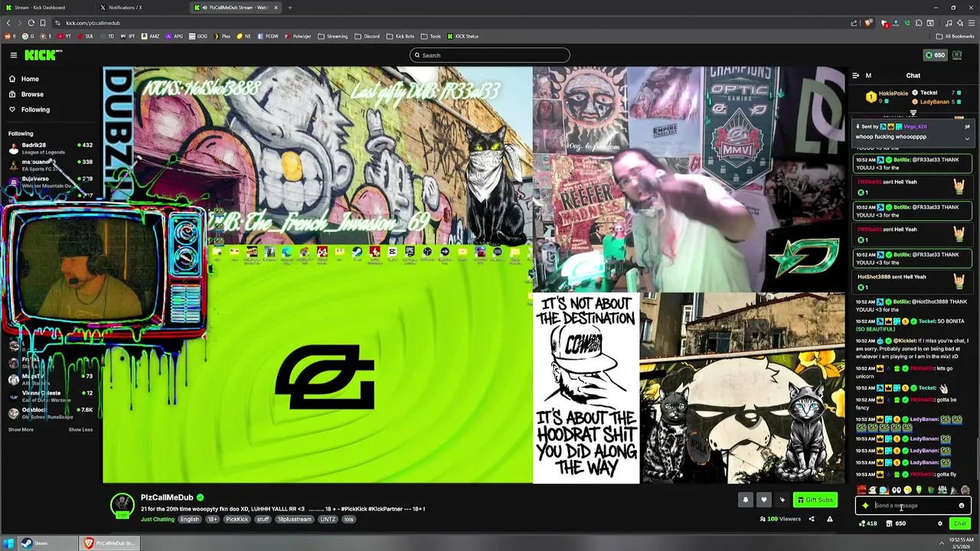Unpin the pinned Virgo_420 message

tap(967, 126)
